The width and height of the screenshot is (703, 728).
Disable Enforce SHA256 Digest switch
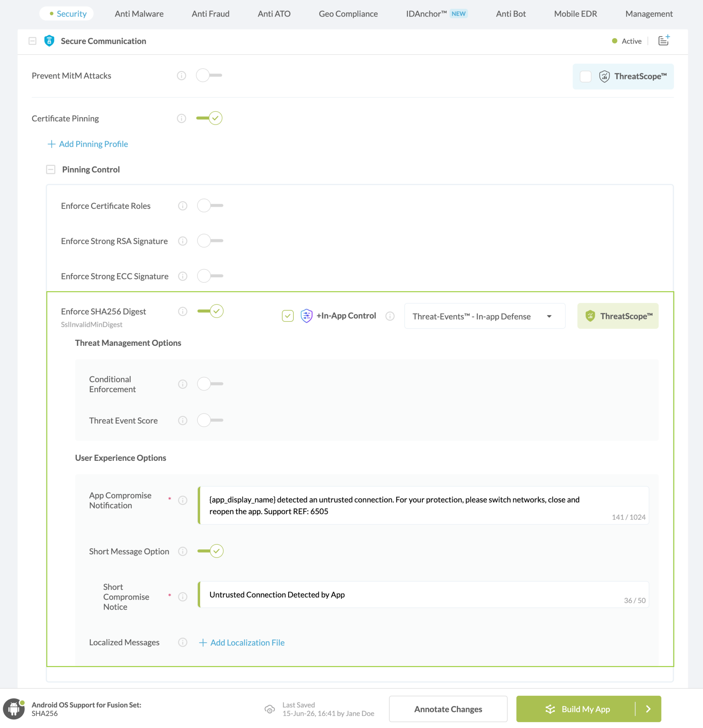click(210, 311)
